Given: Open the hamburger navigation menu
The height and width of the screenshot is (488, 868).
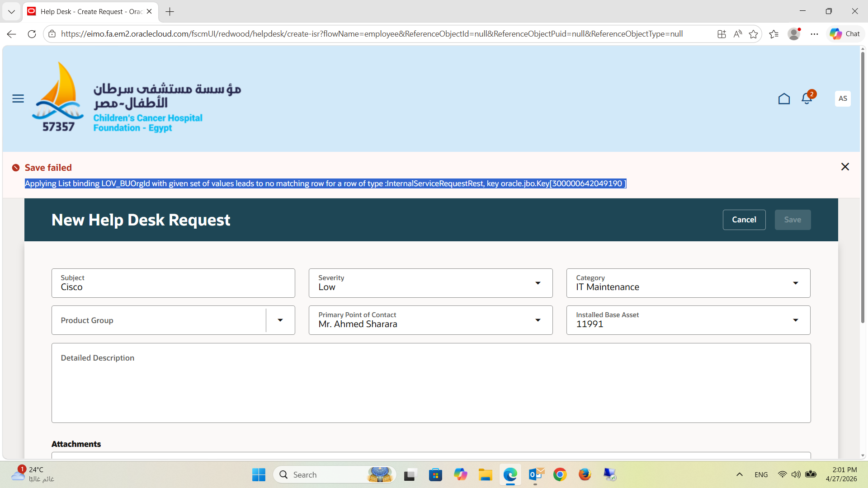Looking at the screenshot, I should tap(18, 99).
